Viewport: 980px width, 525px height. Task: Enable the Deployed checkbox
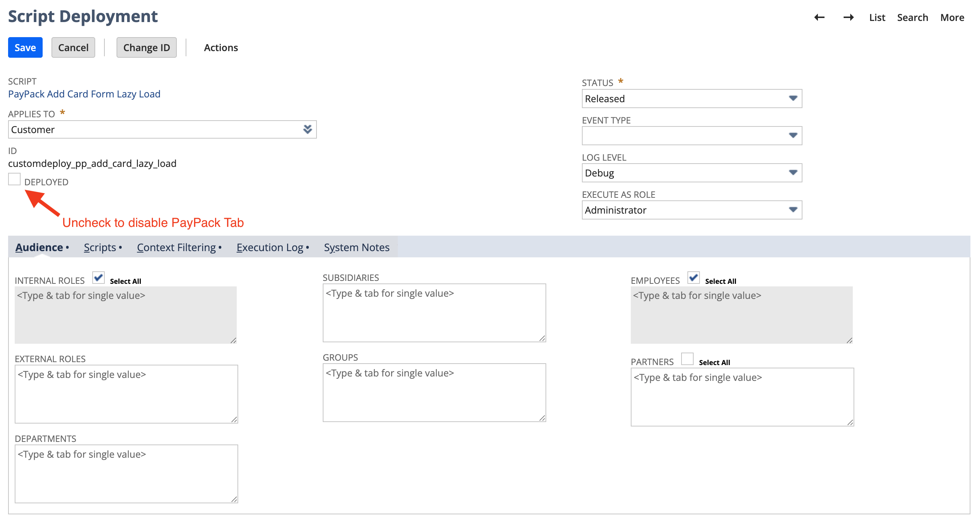(14, 179)
